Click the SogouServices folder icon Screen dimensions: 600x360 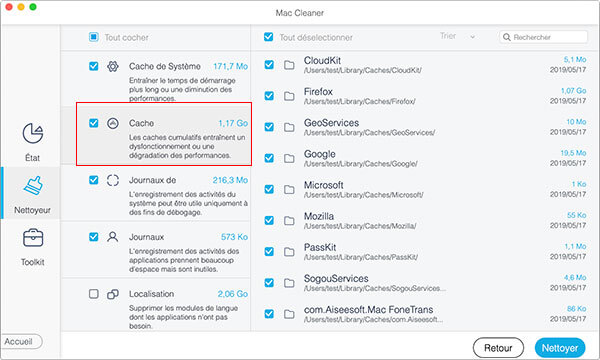point(289,283)
